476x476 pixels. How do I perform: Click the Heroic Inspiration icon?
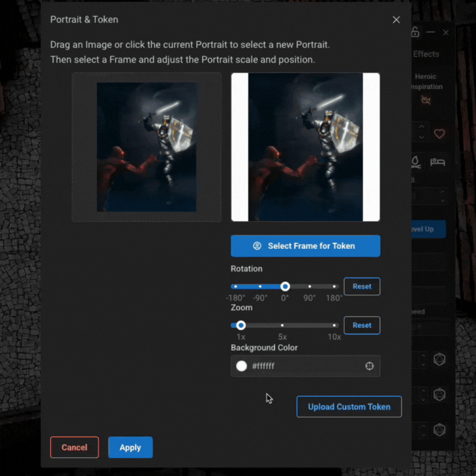pos(425,100)
